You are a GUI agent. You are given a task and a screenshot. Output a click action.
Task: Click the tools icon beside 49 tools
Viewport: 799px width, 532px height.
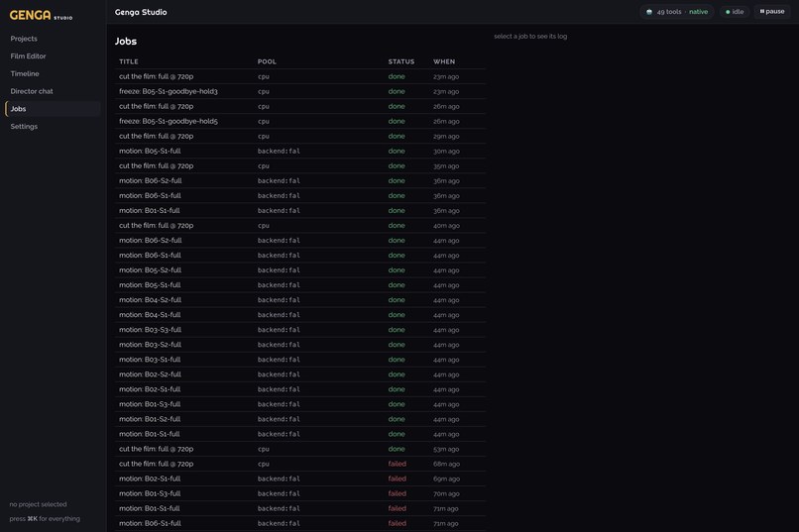[649, 12]
